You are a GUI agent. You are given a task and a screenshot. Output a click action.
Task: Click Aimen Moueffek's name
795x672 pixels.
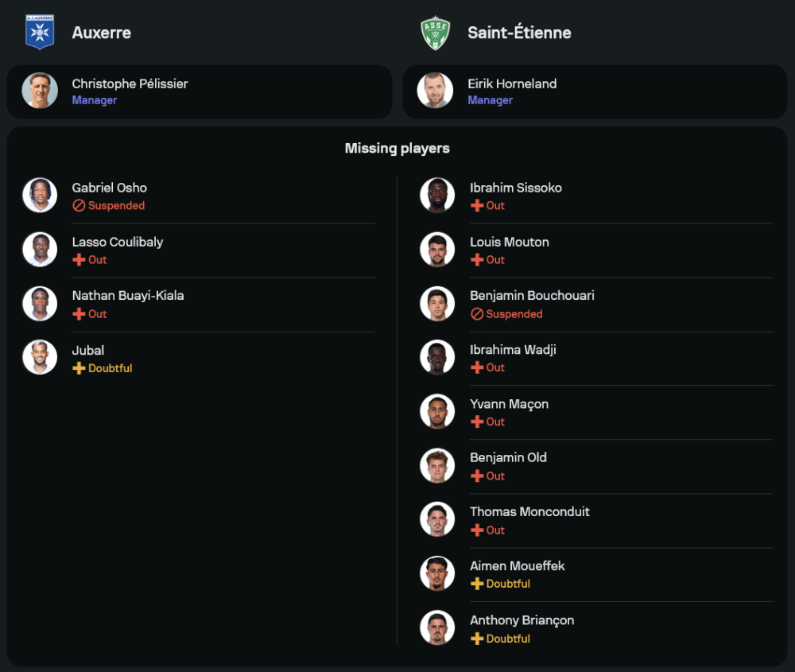click(x=518, y=565)
